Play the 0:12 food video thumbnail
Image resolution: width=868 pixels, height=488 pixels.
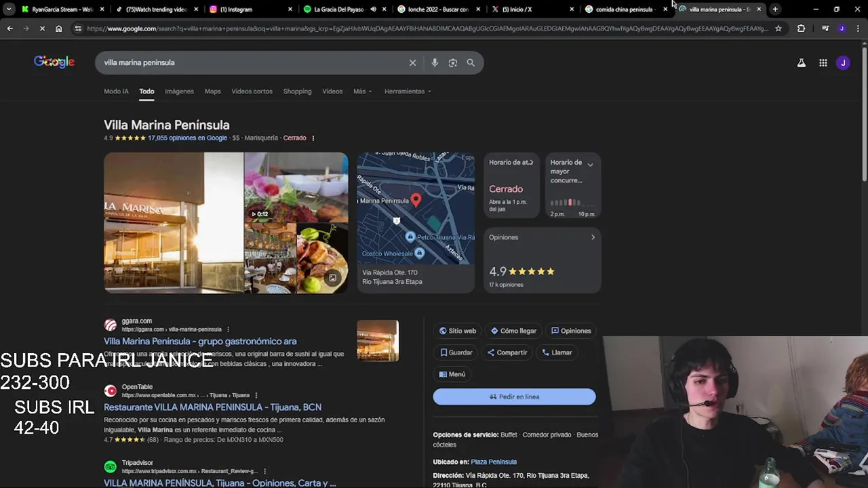point(296,186)
